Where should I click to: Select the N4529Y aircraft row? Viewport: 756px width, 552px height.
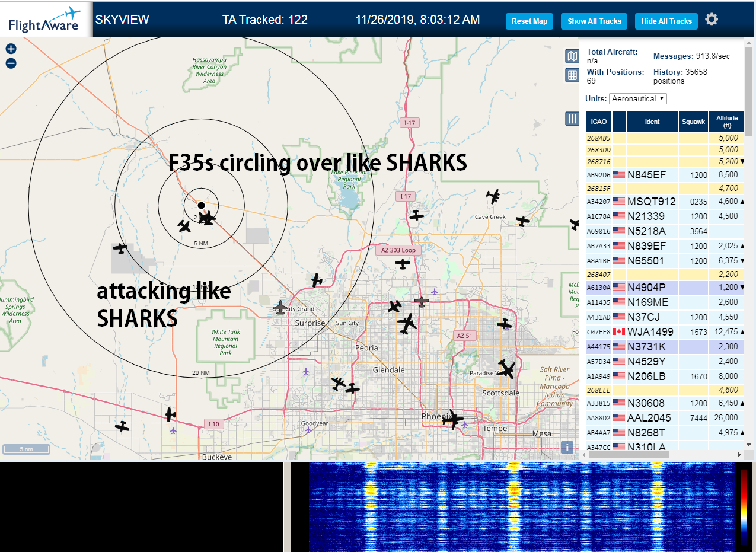tap(665, 361)
